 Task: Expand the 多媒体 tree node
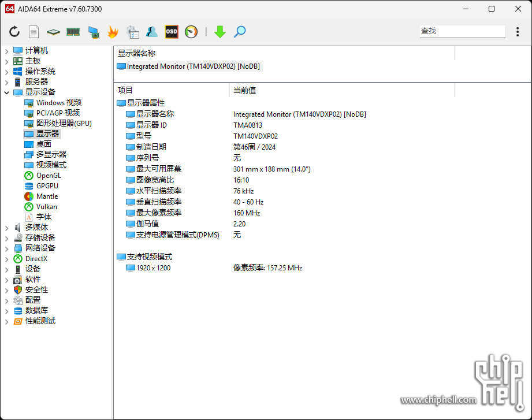[x=7, y=228]
